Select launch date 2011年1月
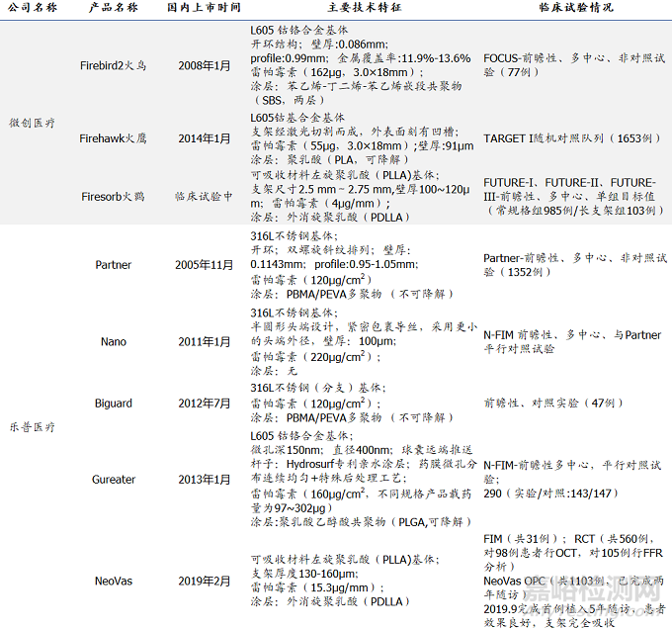 [204, 342]
